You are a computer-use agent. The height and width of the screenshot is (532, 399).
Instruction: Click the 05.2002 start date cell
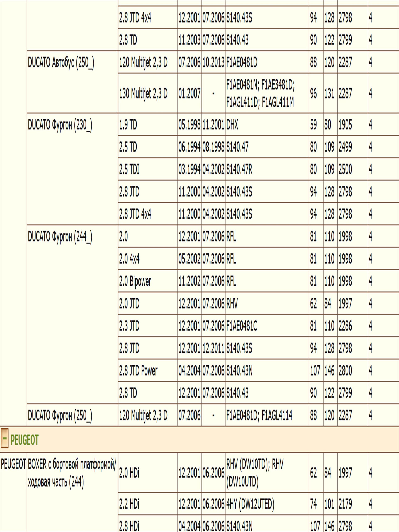click(x=189, y=259)
